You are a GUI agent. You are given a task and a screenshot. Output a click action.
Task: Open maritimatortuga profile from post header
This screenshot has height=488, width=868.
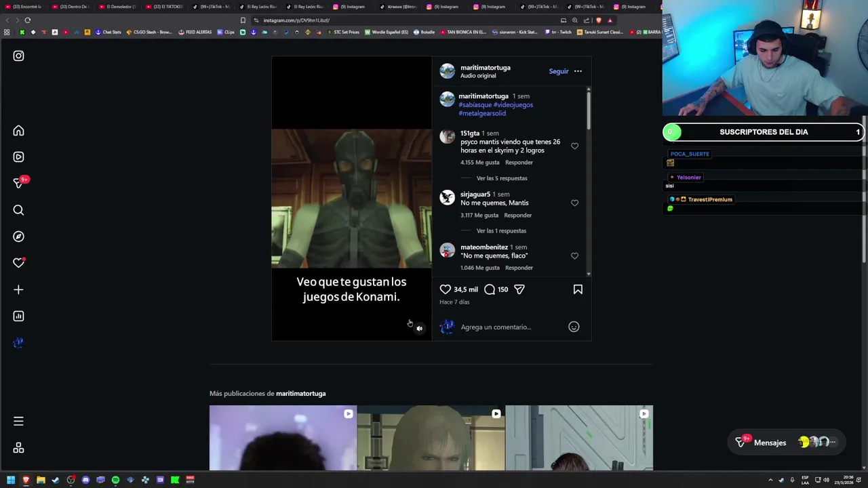coord(486,68)
